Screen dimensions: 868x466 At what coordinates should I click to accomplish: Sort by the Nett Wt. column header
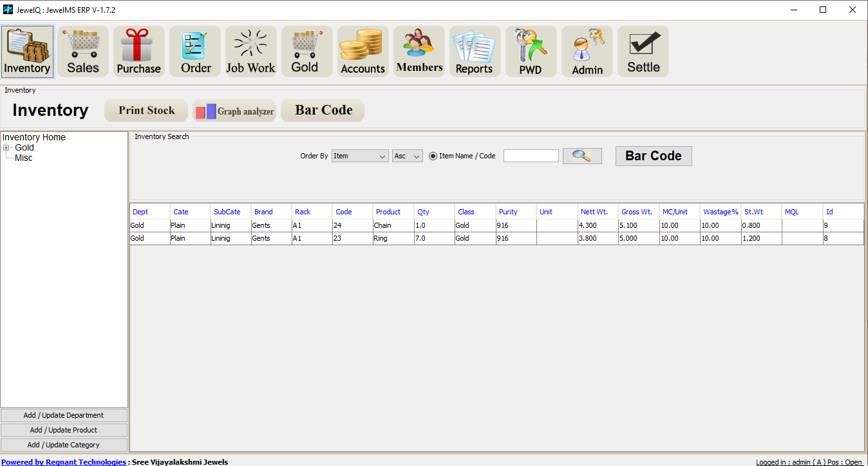(x=594, y=212)
